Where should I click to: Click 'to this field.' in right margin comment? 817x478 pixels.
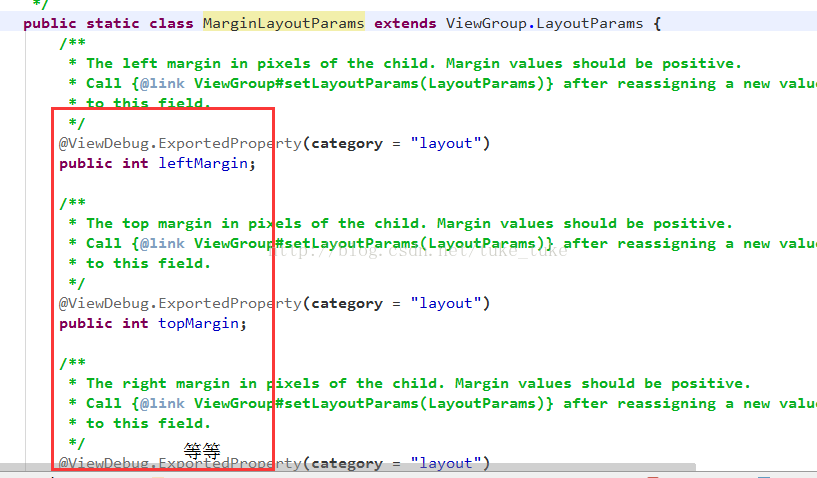(148, 423)
